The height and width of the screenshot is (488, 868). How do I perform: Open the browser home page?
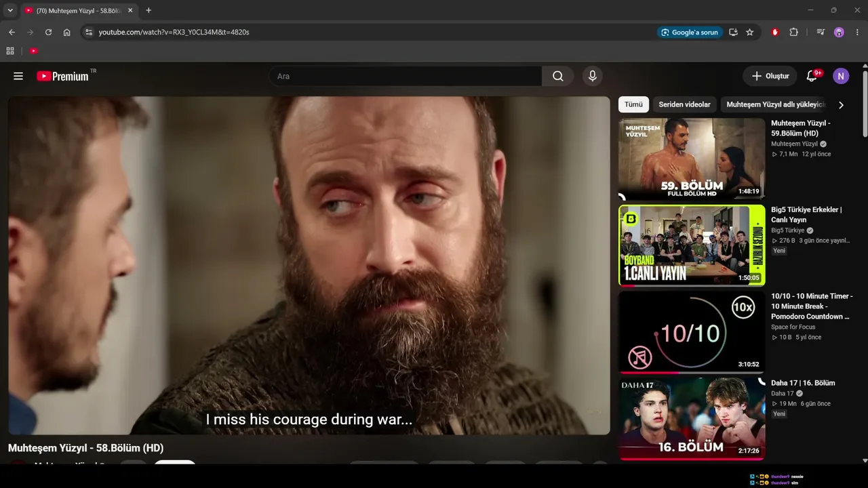[x=66, y=32]
